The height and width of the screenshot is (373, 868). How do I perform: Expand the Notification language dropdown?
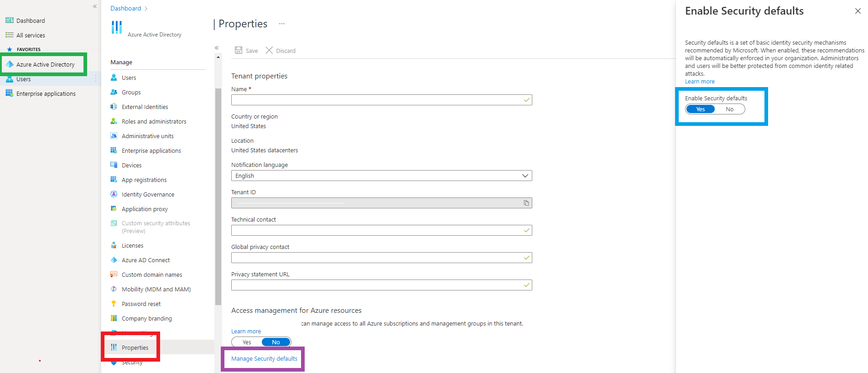pyautogui.click(x=525, y=176)
